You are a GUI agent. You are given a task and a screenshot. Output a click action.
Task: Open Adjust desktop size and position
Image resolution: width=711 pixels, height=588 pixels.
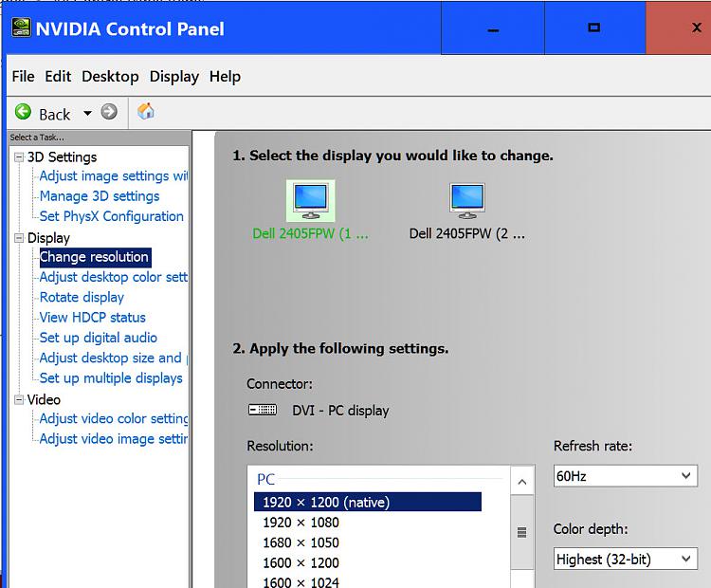click(x=114, y=358)
